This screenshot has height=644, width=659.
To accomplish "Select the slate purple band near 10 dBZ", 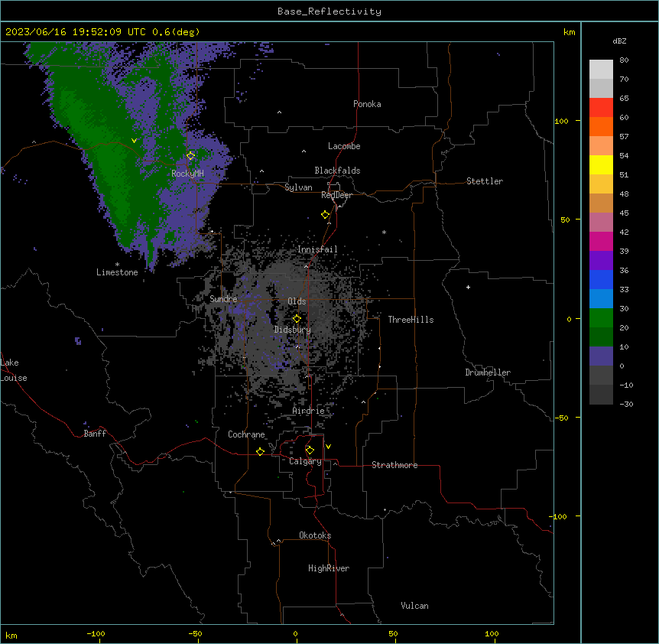I will click(x=601, y=356).
